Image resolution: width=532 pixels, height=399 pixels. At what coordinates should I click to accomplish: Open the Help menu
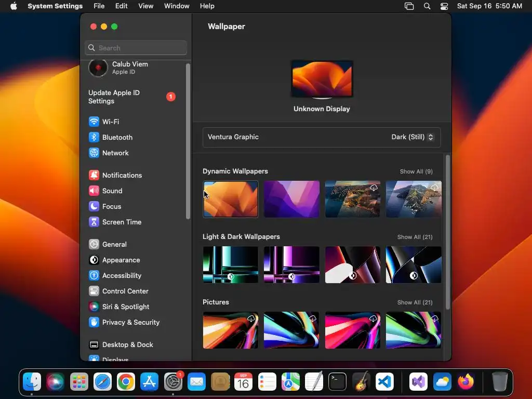(x=207, y=6)
